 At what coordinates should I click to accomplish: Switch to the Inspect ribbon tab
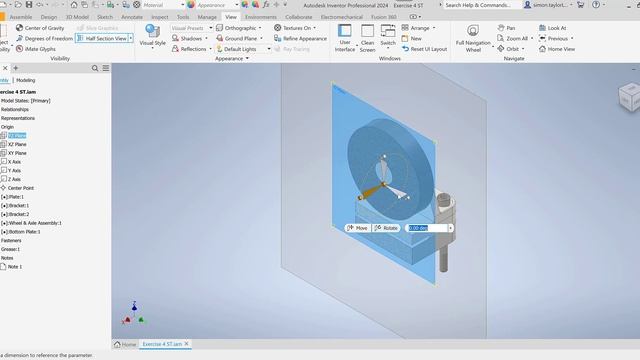[x=160, y=17]
